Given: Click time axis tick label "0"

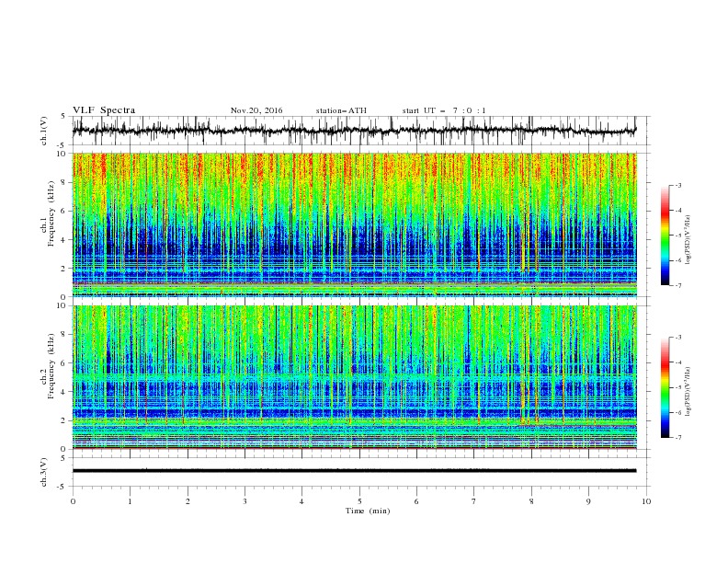Looking at the screenshot, I should tap(73, 501).
